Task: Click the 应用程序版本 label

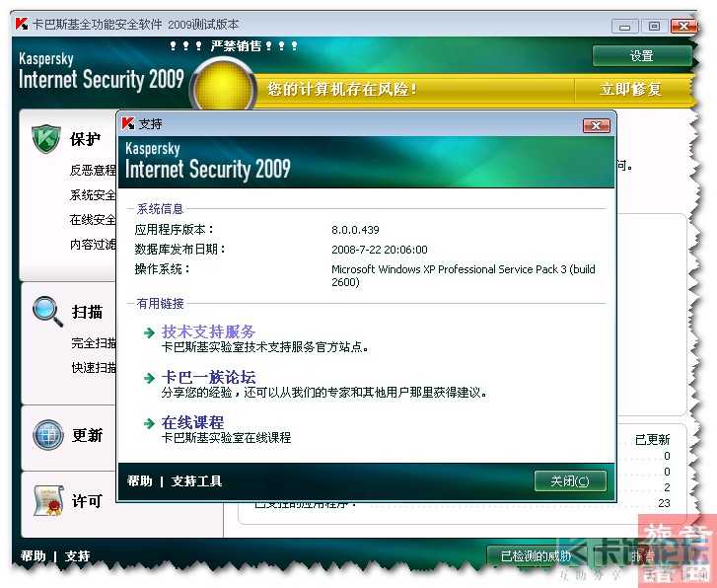Action: [175, 229]
